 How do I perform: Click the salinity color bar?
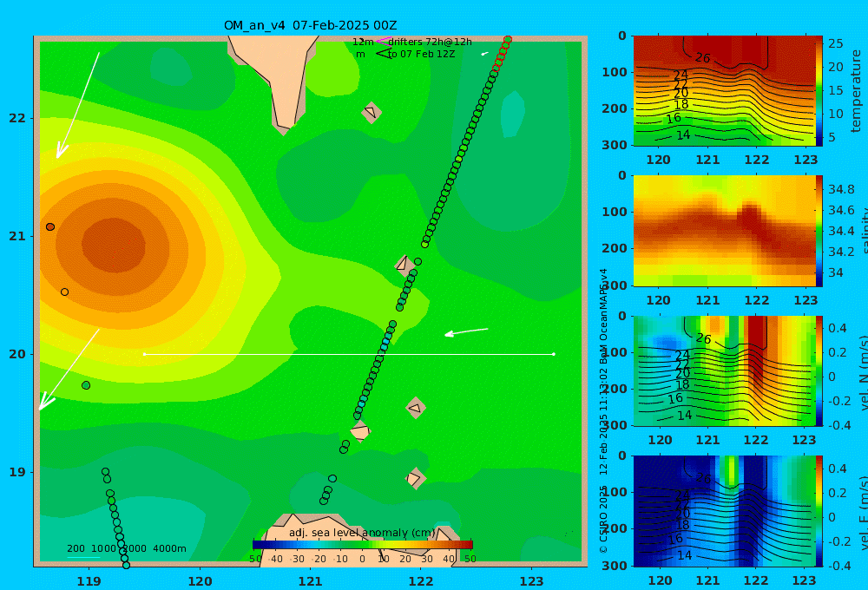tap(819, 231)
